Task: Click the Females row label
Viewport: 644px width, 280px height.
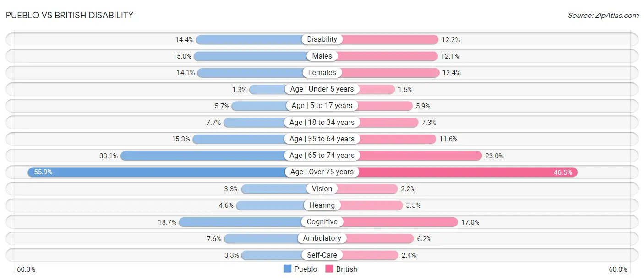Action: point(322,72)
